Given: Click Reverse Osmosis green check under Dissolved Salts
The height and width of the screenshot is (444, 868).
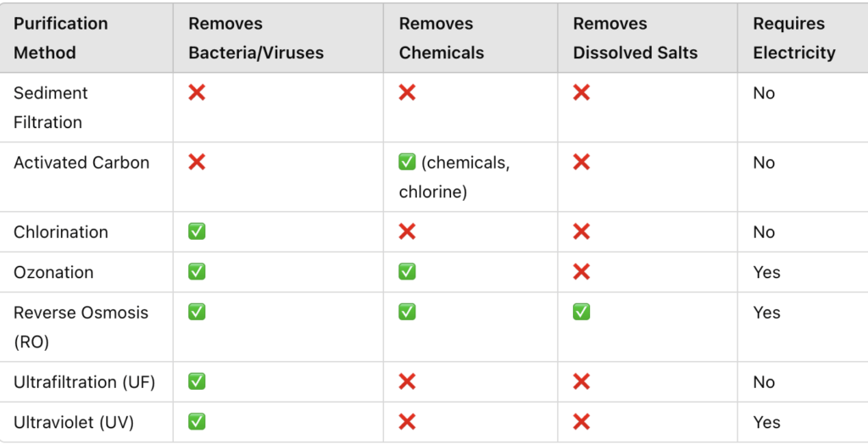Looking at the screenshot, I should (x=581, y=312).
